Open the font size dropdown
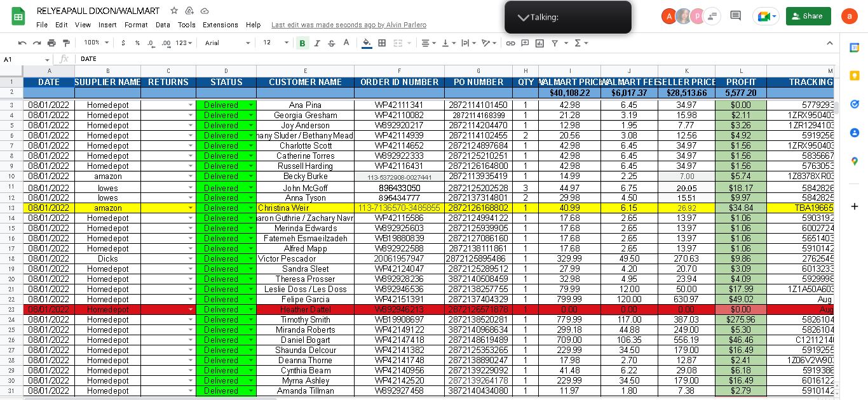868x400 pixels. click(x=275, y=43)
